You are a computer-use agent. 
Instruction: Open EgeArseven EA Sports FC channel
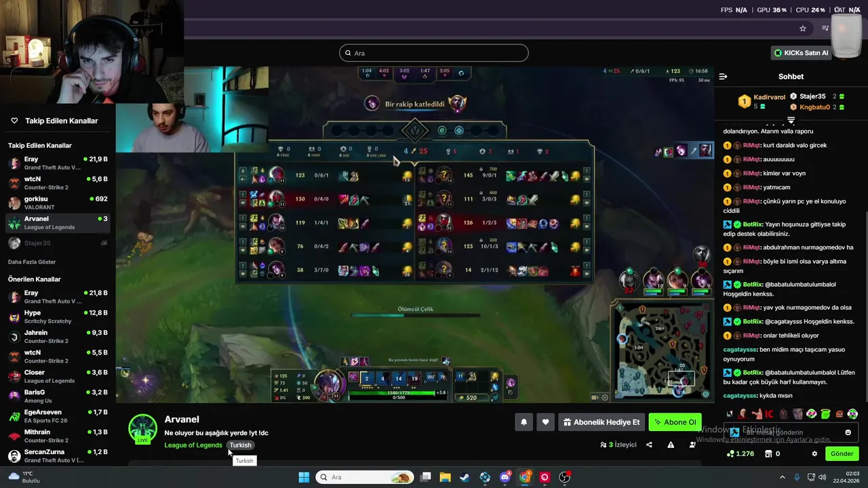tap(58, 415)
